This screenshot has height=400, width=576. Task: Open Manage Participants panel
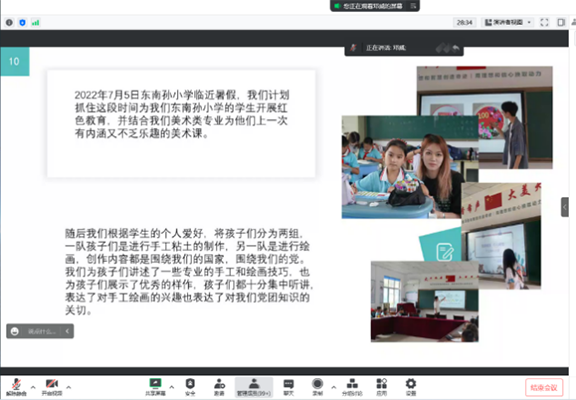254,387
